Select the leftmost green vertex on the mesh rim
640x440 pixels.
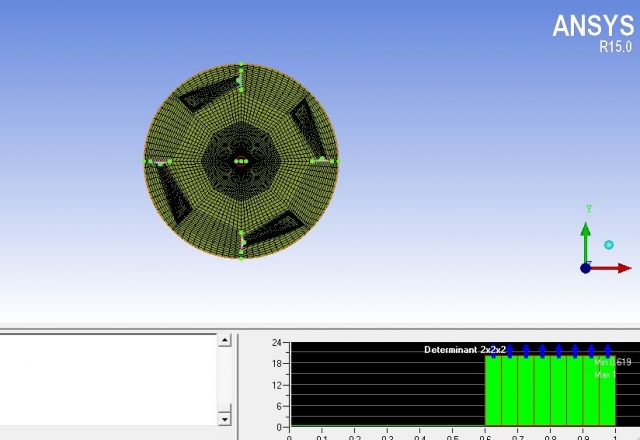click(145, 161)
